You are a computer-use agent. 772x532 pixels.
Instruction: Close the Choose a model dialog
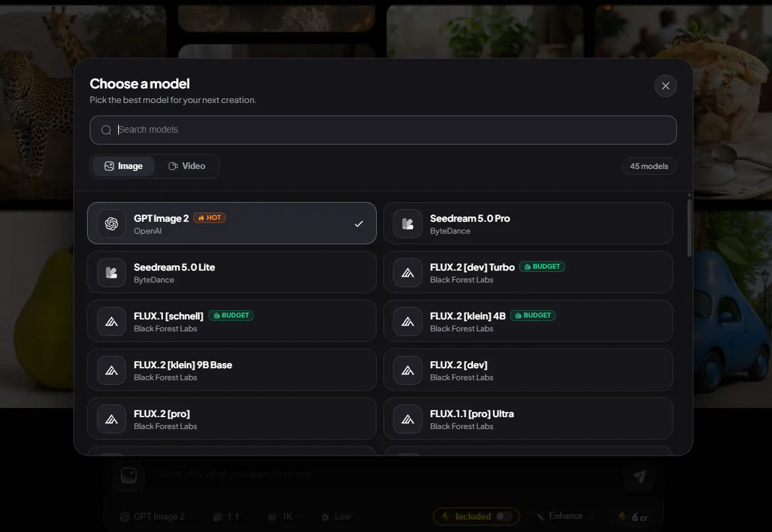[x=665, y=86]
